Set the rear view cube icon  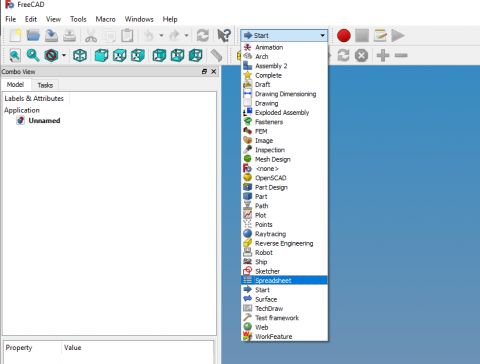pyautogui.click(x=159, y=55)
